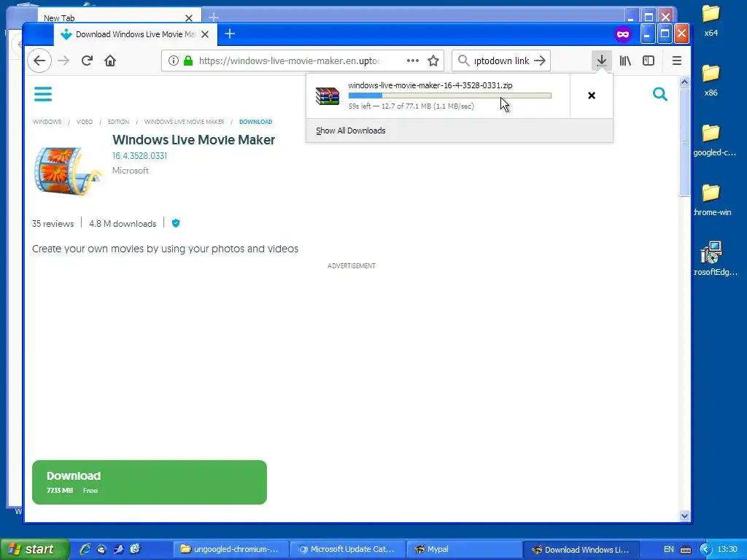Click the search box text field
This screenshot has width=747, height=560.
501,61
